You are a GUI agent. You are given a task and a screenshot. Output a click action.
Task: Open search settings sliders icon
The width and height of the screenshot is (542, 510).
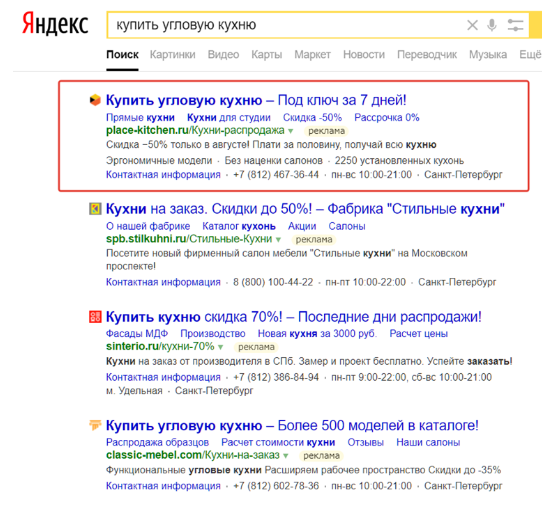click(x=515, y=25)
